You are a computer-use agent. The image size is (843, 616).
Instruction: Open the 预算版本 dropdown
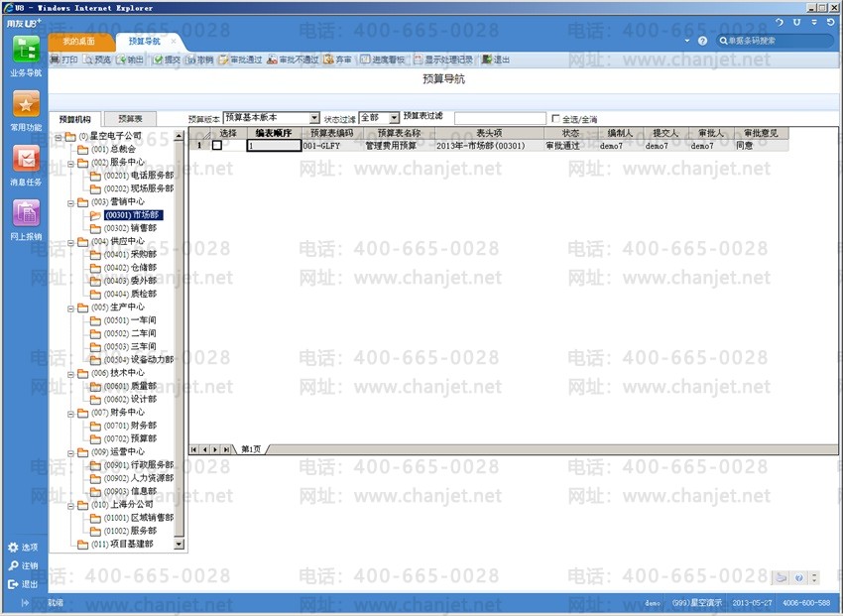tap(314, 118)
